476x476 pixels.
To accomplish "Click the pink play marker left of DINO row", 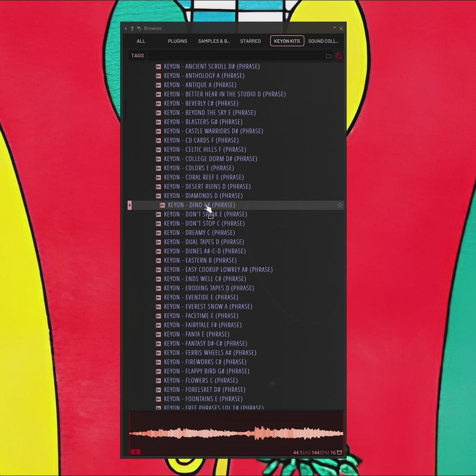I will 130,205.
